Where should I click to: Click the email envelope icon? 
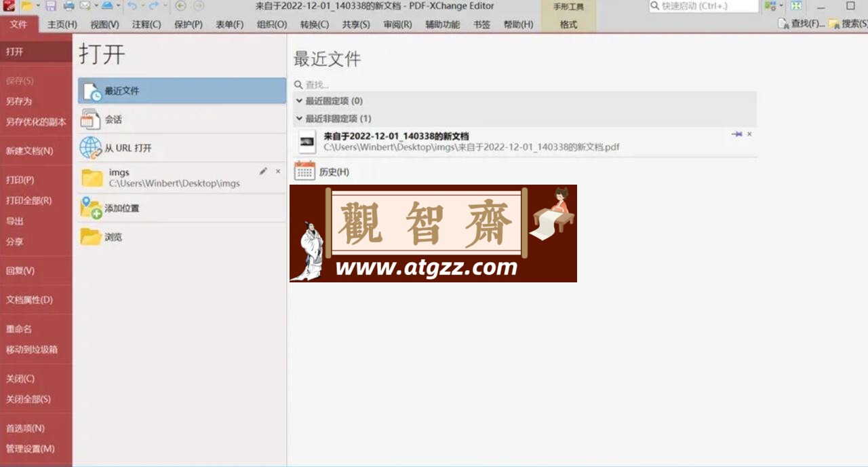(x=85, y=5)
